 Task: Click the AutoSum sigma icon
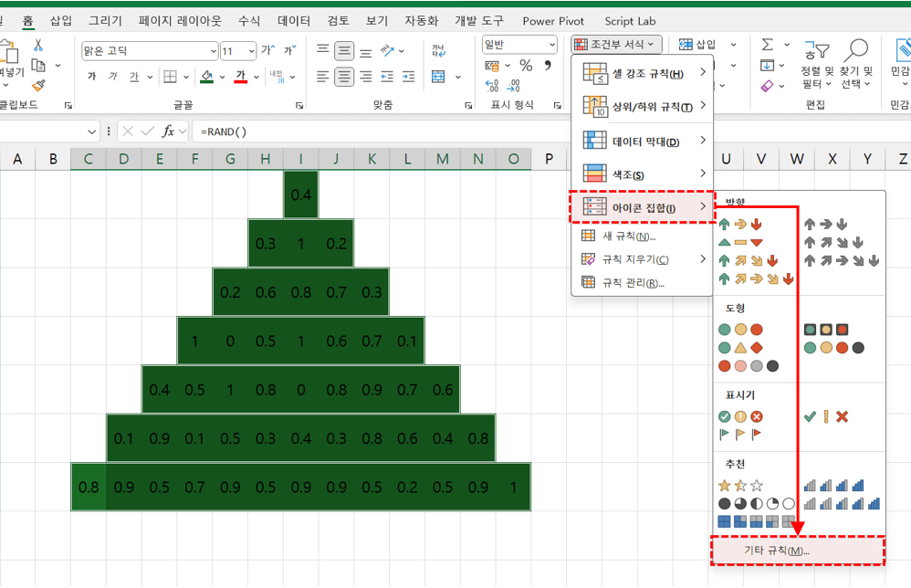click(767, 45)
